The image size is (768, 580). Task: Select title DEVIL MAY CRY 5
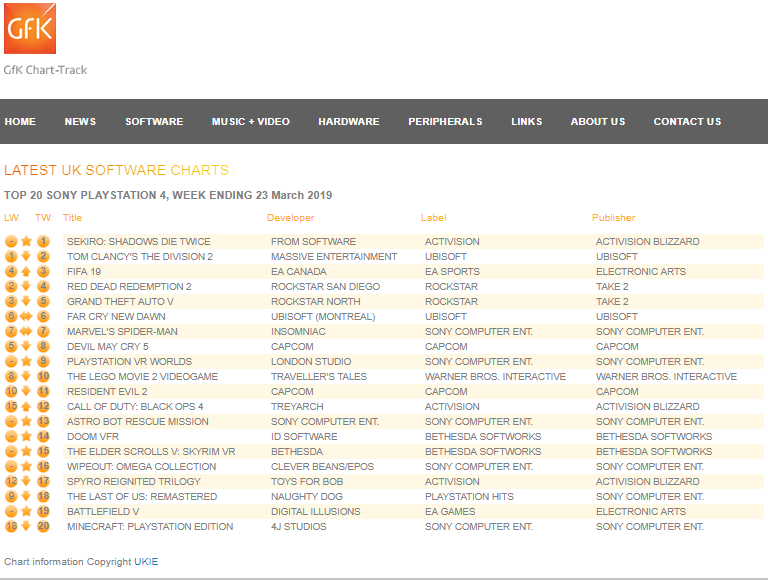[108, 346]
